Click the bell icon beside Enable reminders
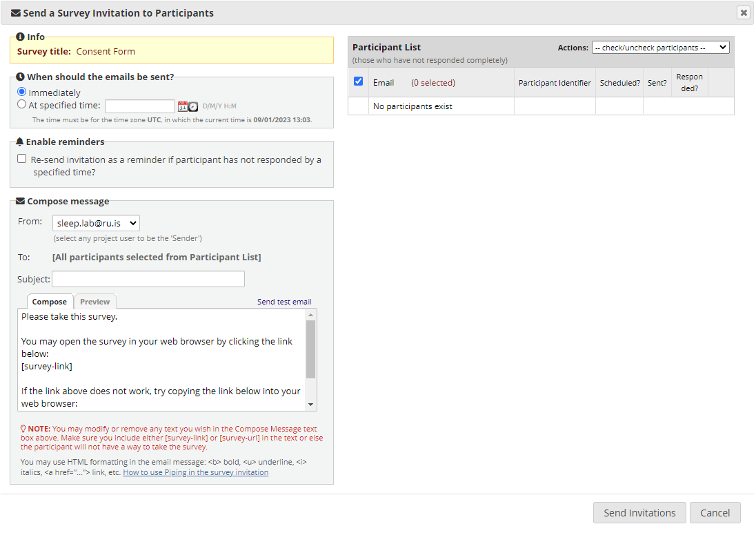The image size is (756, 533). point(20,142)
